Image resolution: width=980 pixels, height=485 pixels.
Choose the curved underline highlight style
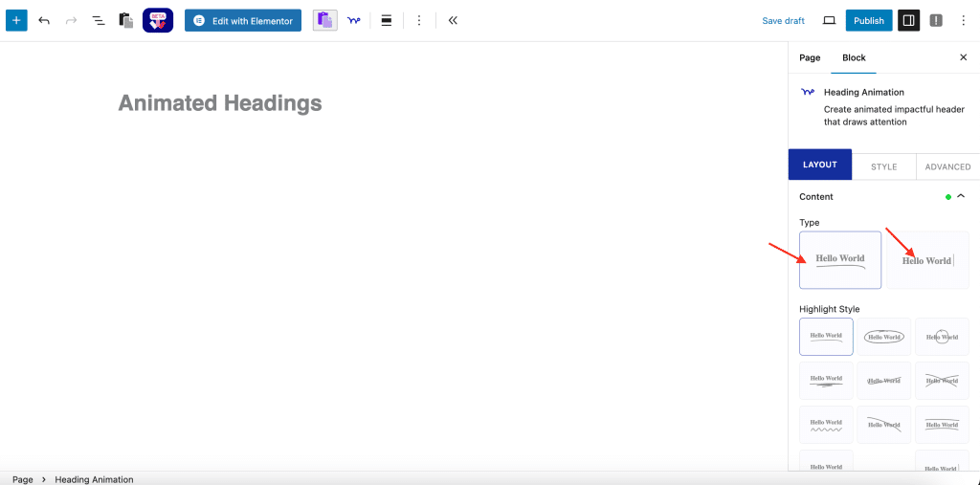coord(826,337)
